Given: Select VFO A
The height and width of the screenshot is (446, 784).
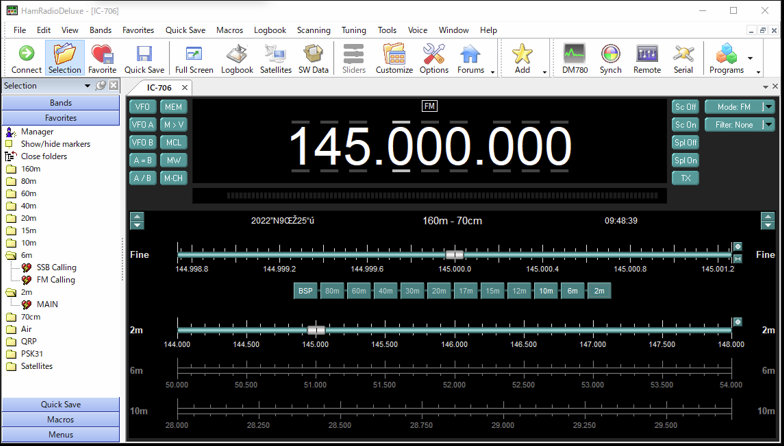Looking at the screenshot, I should [x=142, y=124].
